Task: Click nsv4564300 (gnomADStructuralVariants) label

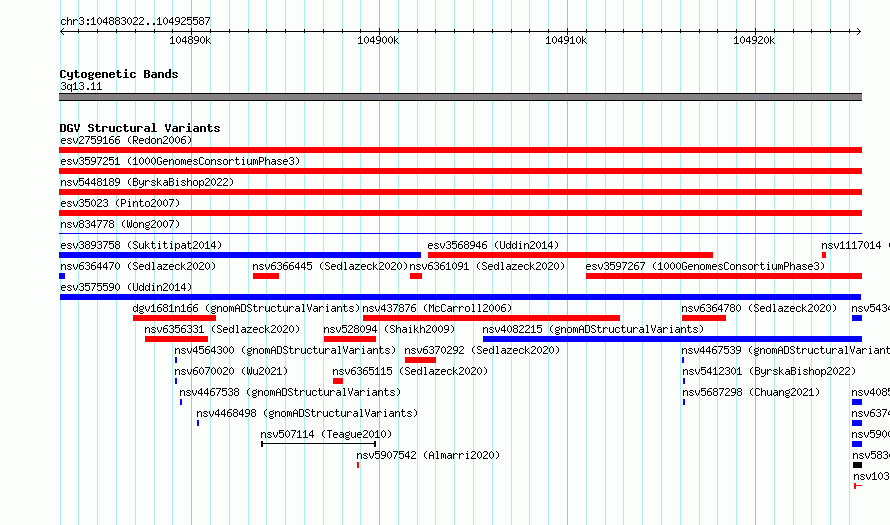Action: (x=286, y=350)
